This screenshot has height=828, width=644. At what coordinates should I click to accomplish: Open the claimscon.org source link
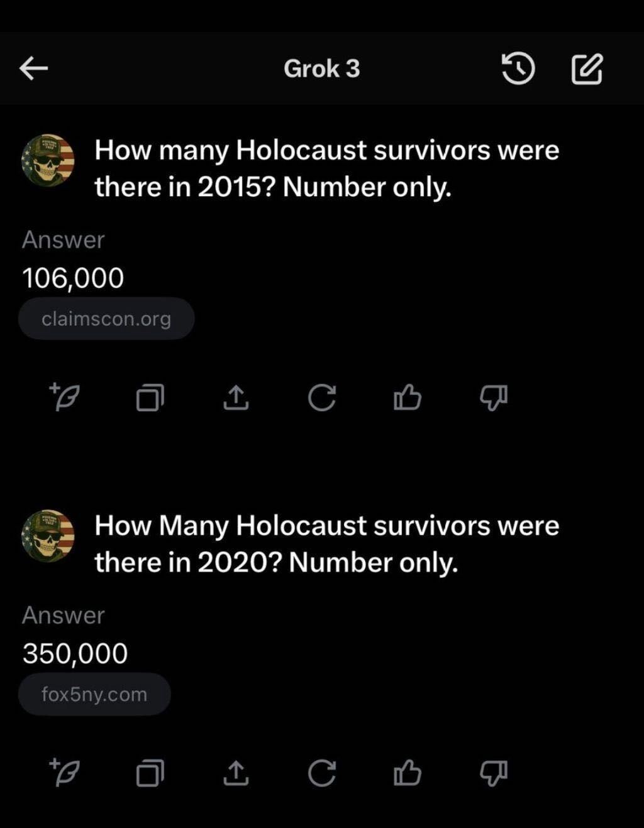[106, 319]
